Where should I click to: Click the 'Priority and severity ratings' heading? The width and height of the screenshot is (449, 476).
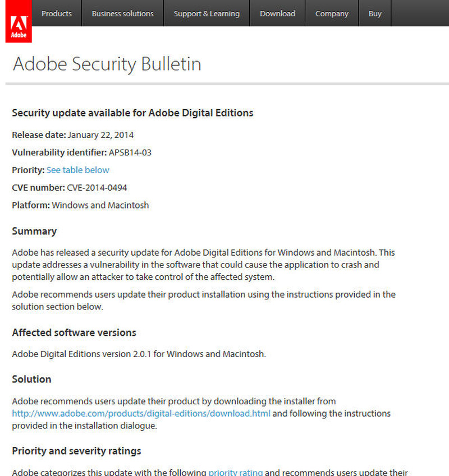click(76, 451)
